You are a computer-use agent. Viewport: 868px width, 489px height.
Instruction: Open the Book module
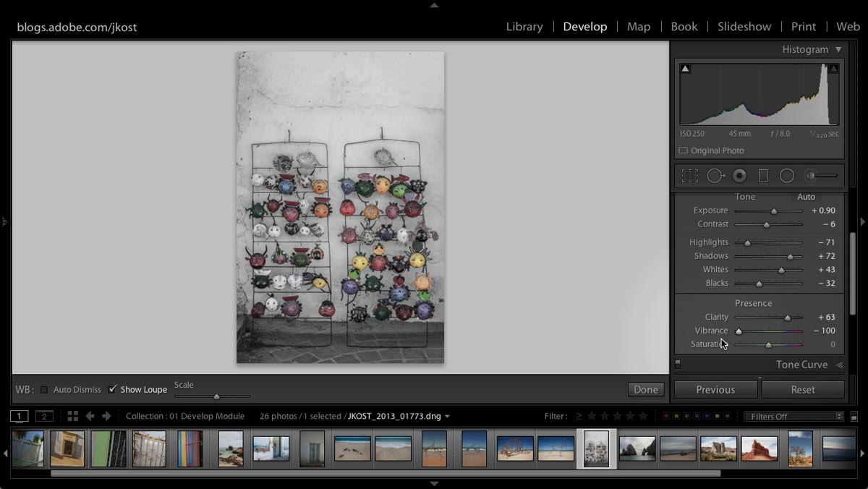click(684, 26)
